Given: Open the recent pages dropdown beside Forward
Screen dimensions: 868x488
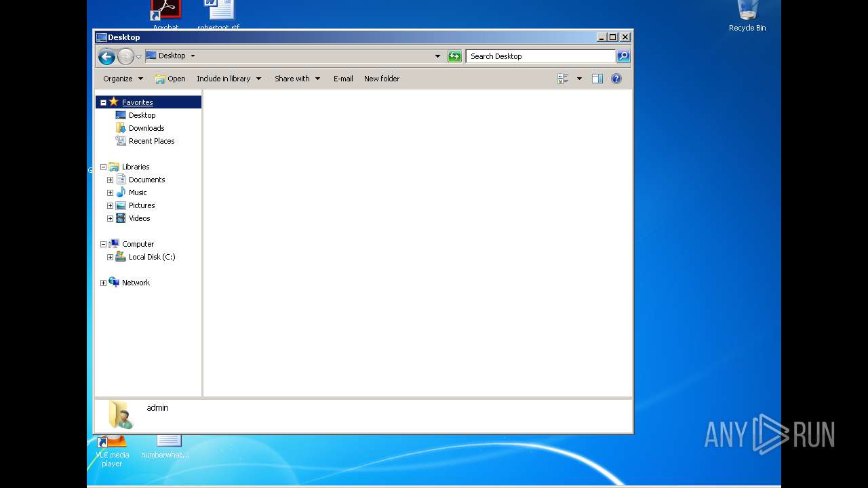Looking at the screenshot, I should point(138,56).
